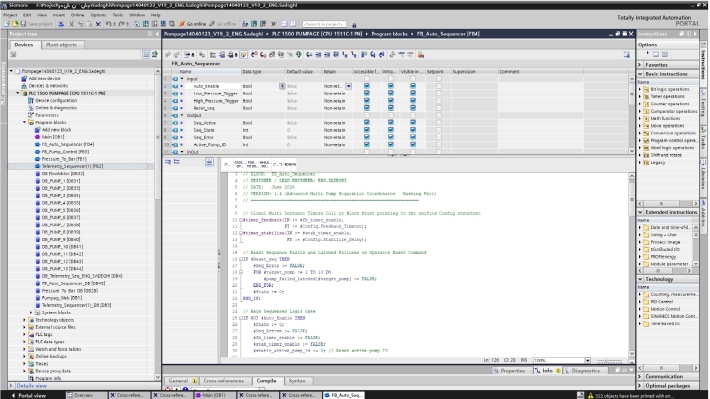Collapse the Output section in interface table
Screen dimensions: 710x399
182,115
